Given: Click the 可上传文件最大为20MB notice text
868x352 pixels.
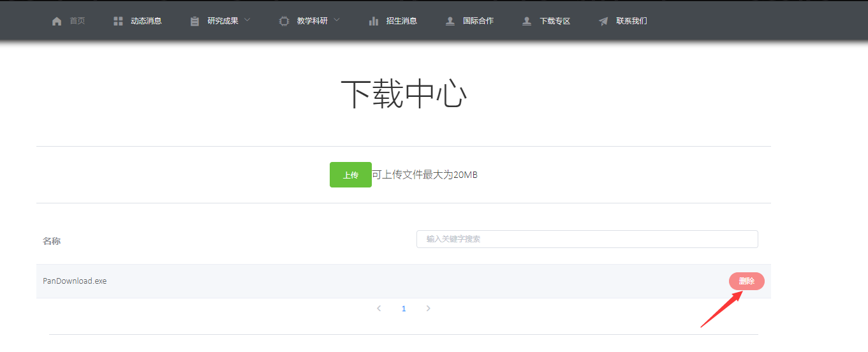Looking at the screenshot, I should pyautogui.click(x=425, y=175).
